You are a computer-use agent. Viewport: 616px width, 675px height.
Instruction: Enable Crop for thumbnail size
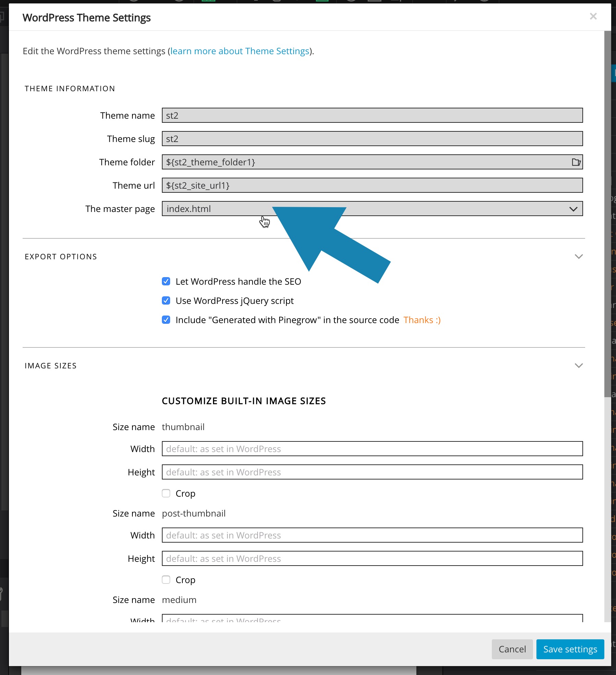(x=166, y=493)
